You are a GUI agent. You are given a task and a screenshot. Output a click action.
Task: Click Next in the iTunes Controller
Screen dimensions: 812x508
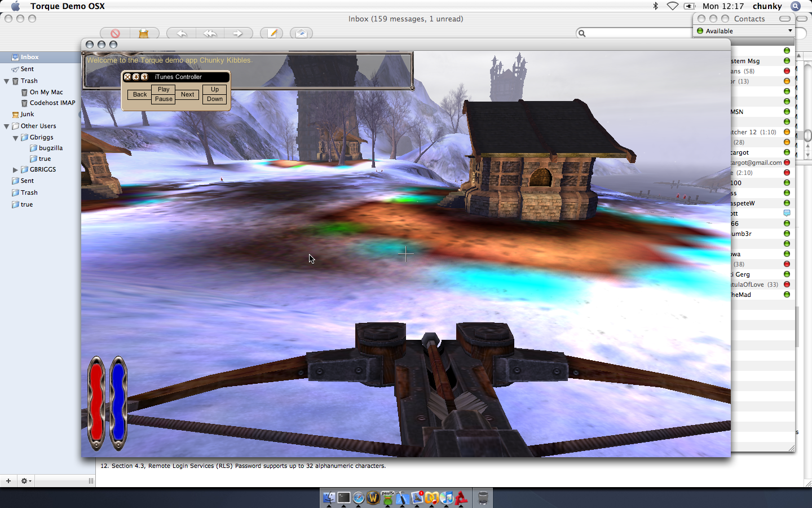pos(187,94)
